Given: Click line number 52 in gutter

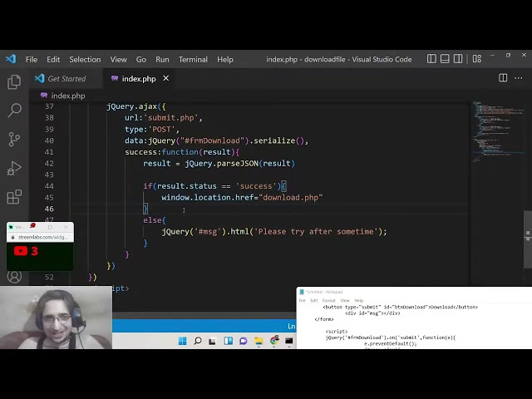Looking at the screenshot, I should tap(49, 277).
